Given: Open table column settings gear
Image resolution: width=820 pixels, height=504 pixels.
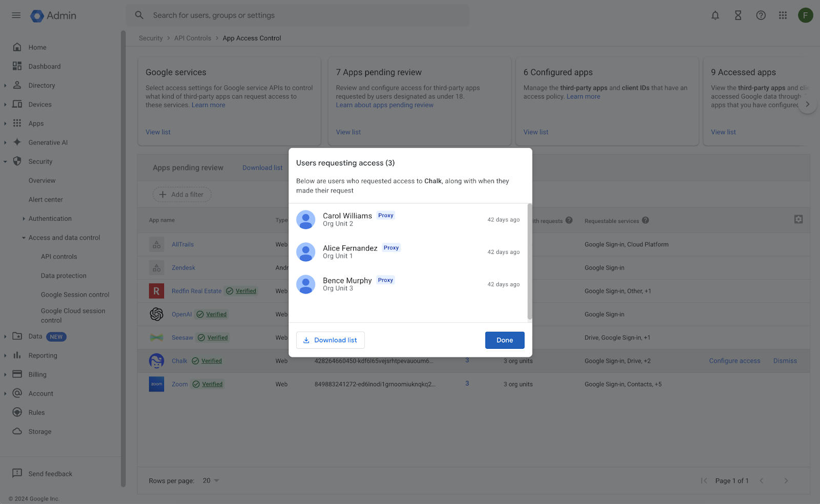Looking at the screenshot, I should point(798,219).
